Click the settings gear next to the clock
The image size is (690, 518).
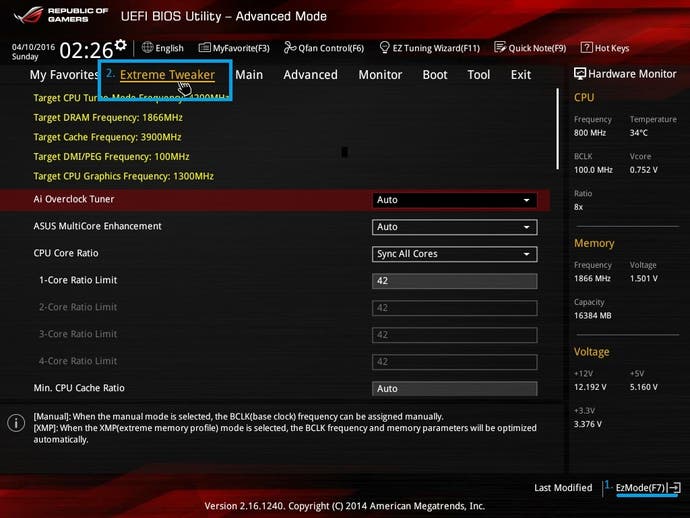(x=121, y=44)
